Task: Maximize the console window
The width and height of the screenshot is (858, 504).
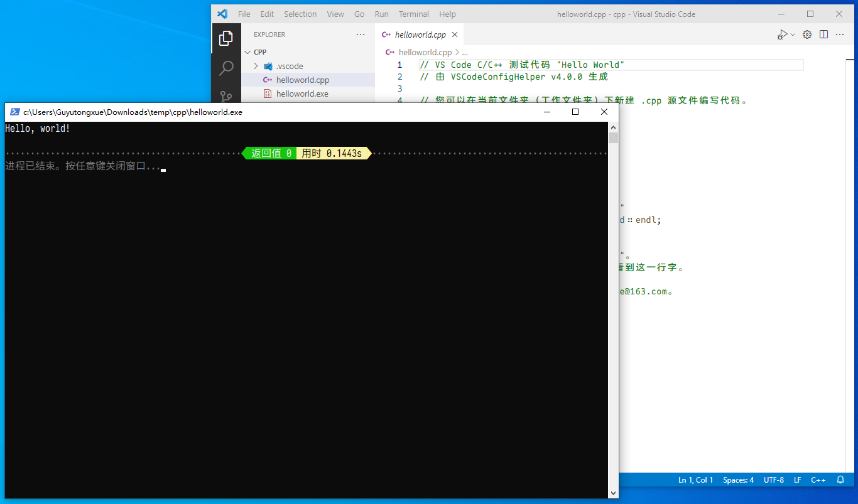Action: click(x=575, y=112)
